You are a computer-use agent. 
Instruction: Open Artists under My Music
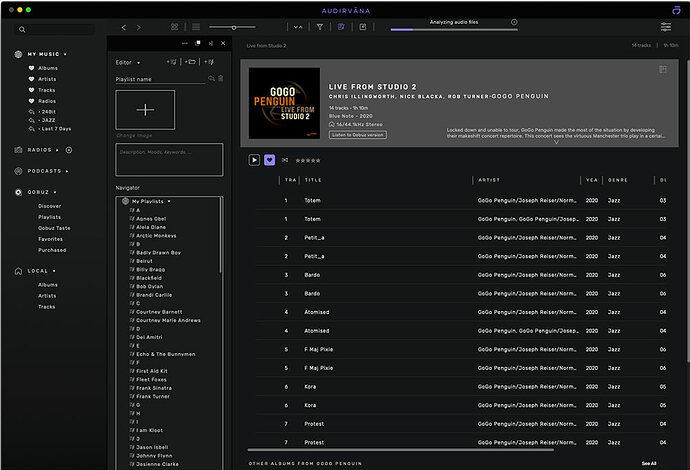coord(47,79)
